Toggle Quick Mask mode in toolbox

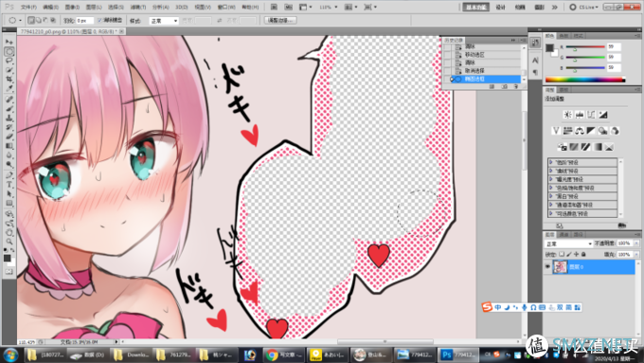coord(9,272)
